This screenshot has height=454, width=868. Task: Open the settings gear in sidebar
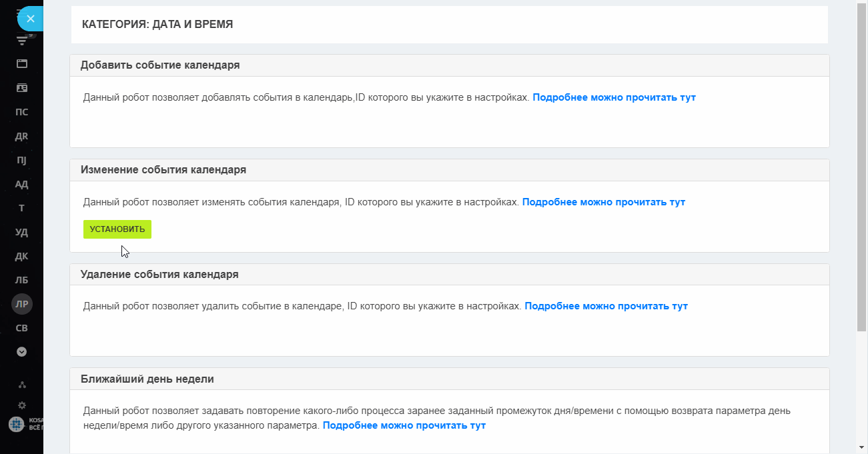22,405
